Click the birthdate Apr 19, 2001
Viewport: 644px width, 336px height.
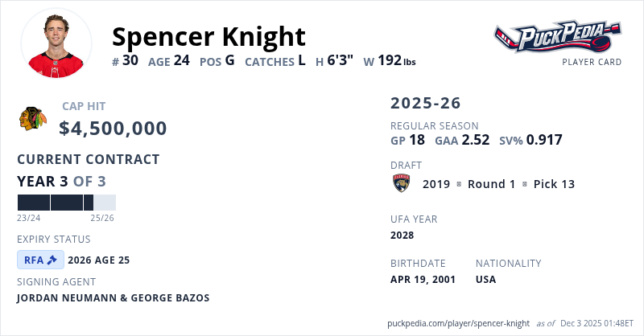point(423,279)
